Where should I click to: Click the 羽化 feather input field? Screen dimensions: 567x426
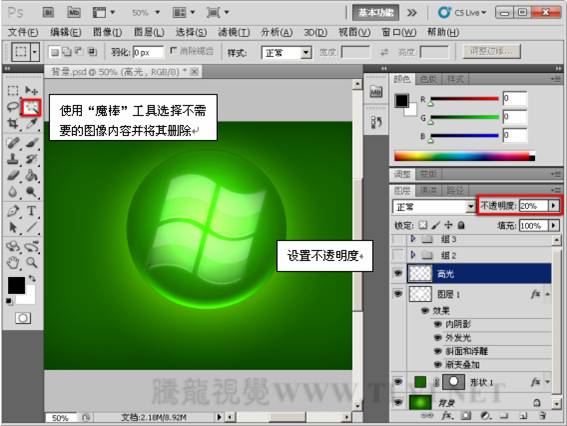pos(148,52)
